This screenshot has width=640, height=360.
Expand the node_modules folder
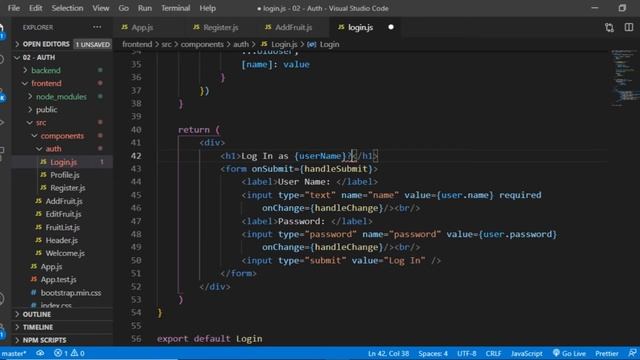[61, 97]
